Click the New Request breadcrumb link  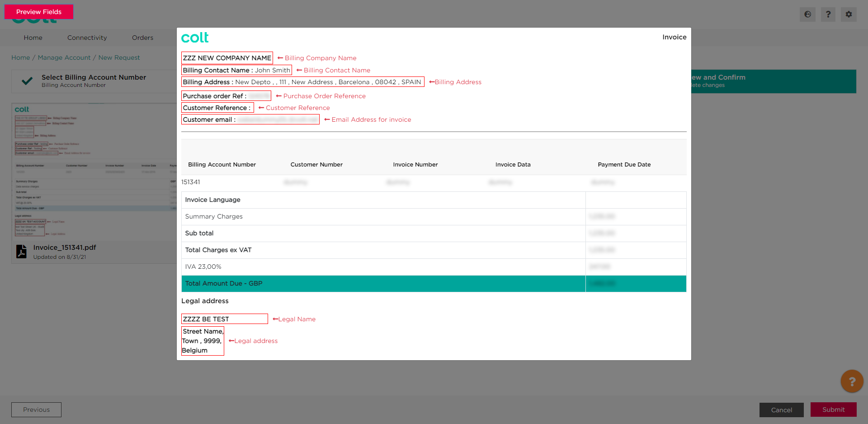click(119, 57)
